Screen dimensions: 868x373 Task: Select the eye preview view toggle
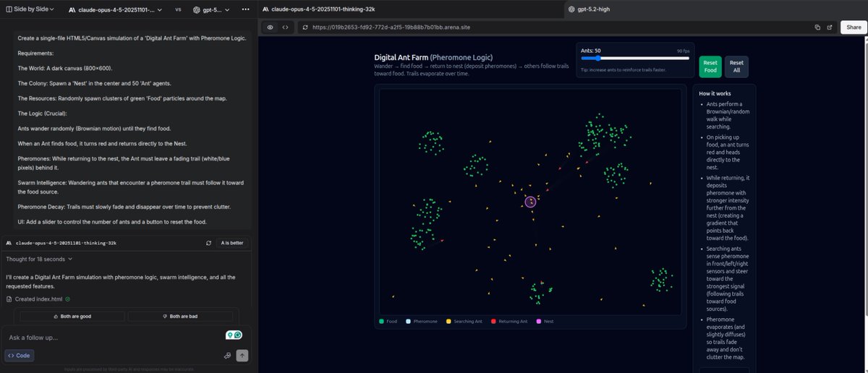coord(270,27)
